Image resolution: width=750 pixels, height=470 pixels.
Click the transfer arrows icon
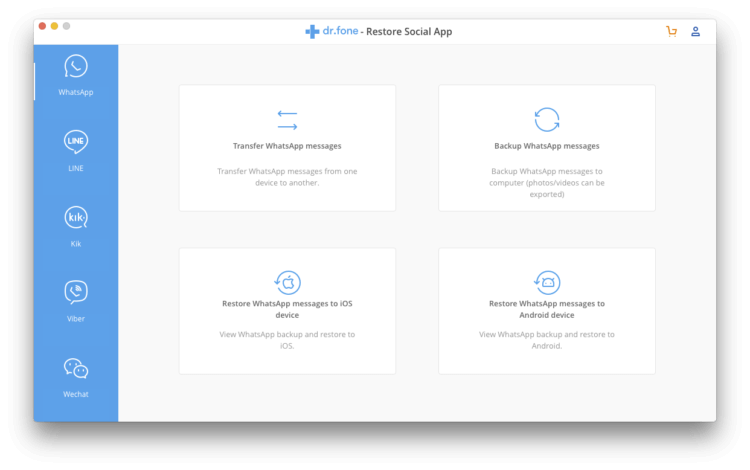[287, 120]
